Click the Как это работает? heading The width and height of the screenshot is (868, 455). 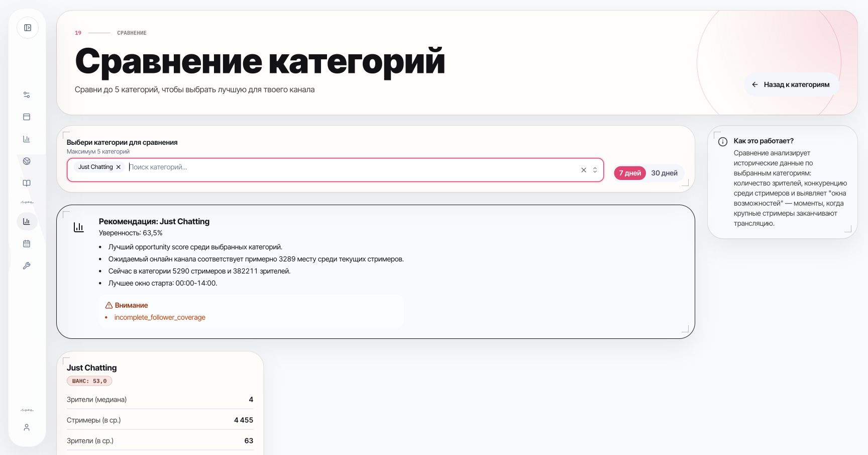(x=764, y=141)
